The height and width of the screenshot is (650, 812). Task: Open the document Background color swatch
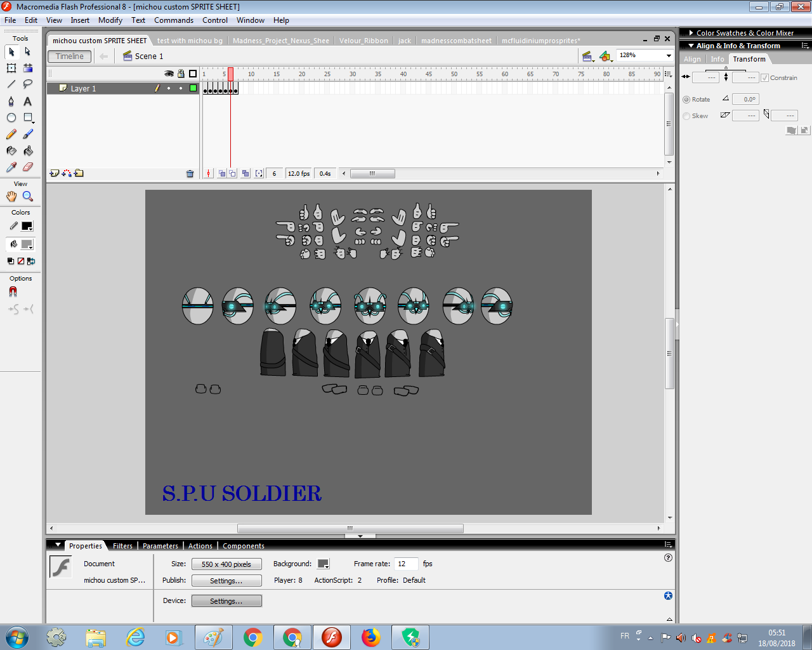tap(324, 564)
